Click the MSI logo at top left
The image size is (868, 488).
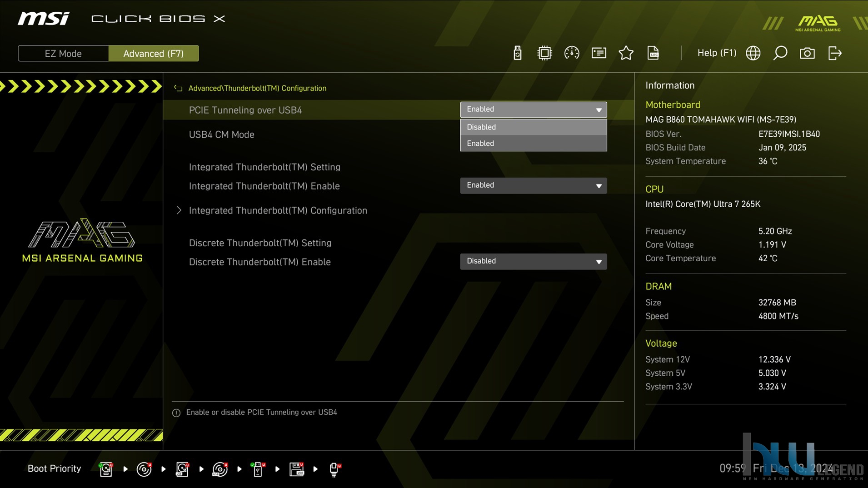(44, 19)
